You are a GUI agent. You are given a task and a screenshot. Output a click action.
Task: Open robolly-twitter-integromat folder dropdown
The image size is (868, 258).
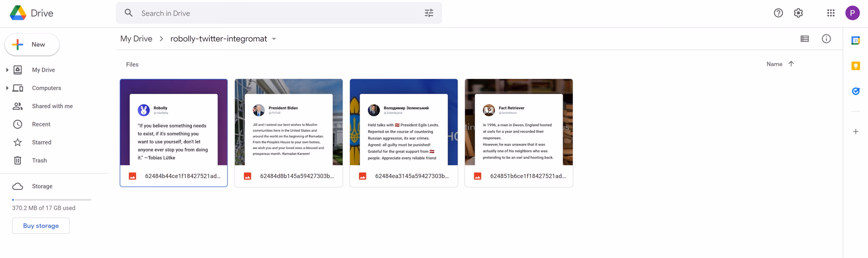pyautogui.click(x=274, y=39)
